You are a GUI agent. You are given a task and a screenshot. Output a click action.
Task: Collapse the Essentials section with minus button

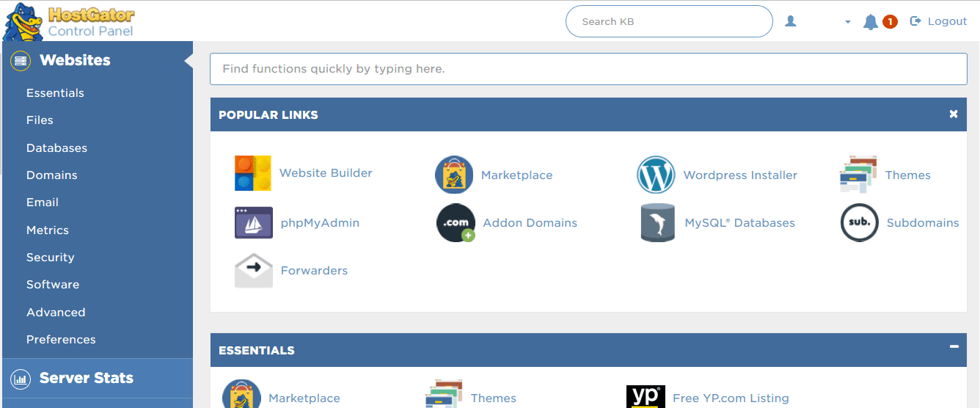(x=954, y=346)
